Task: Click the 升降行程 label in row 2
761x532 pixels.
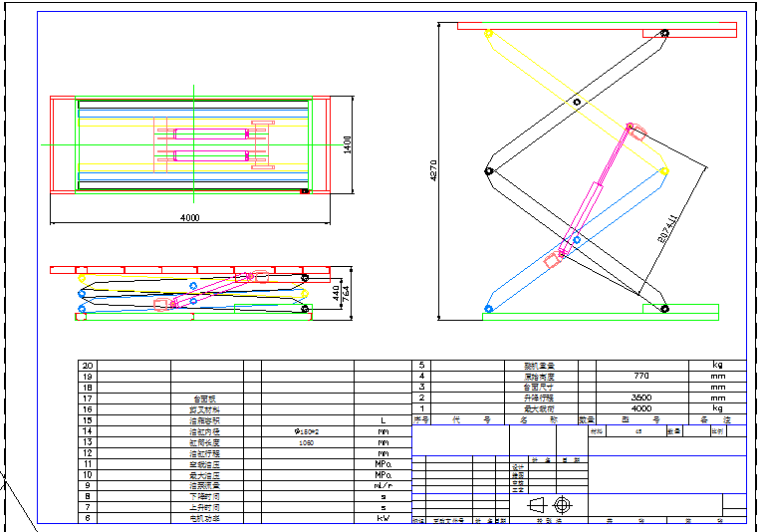Action: (x=539, y=398)
